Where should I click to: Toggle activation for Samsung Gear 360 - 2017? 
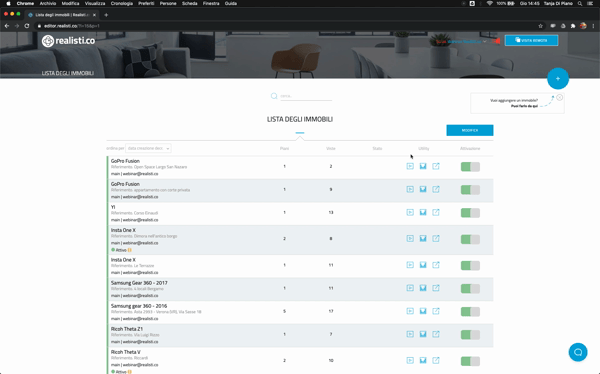coord(470,288)
